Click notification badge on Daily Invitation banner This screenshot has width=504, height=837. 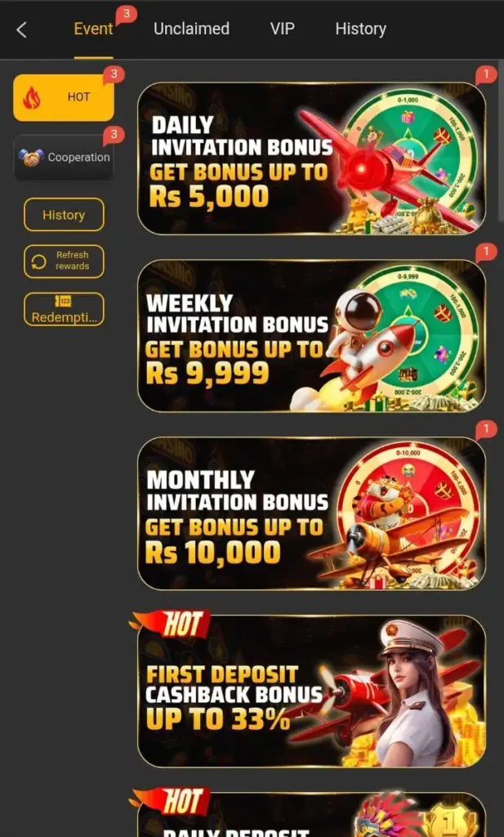click(x=485, y=74)
